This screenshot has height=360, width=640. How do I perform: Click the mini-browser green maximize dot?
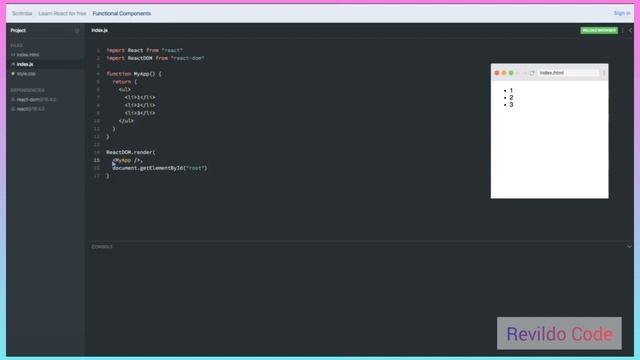point(511,73)
